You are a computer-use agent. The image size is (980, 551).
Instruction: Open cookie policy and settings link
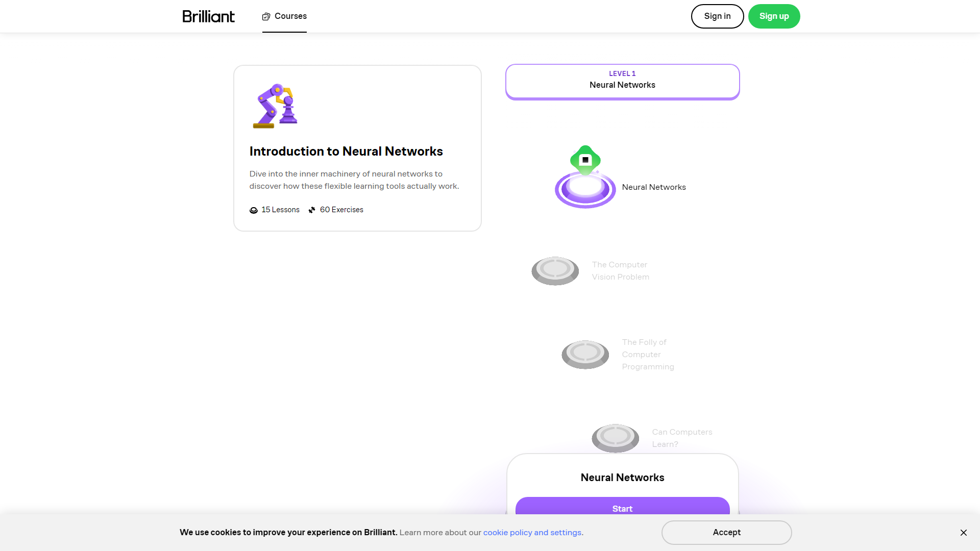pos(532,533)
